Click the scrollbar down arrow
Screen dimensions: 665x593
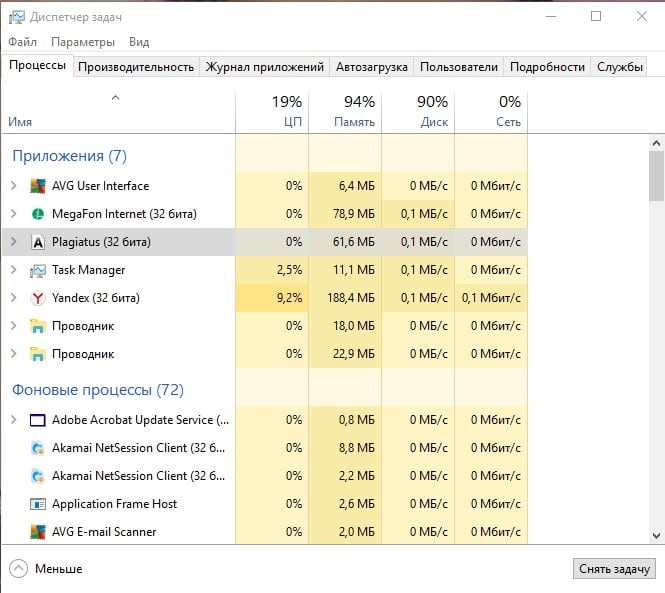click(656, 536)
